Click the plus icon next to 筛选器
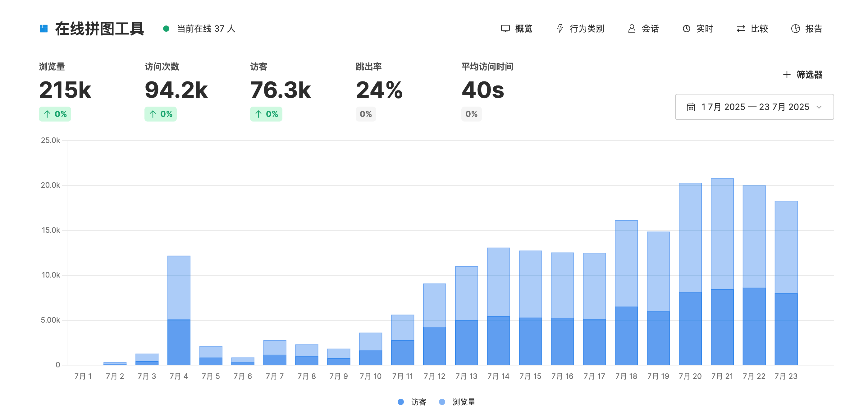The width and height of the screenshot is (868, 414). tap(787, 75)
